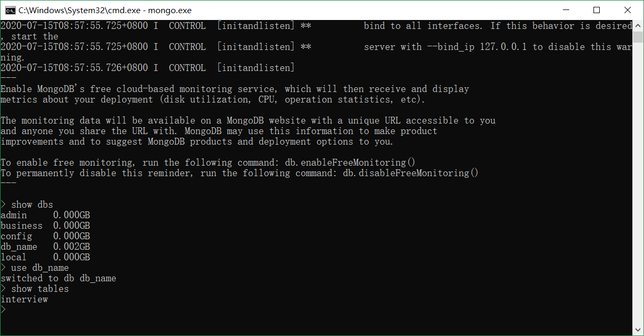Click the [initandlisten] log tag

(255, 25)
